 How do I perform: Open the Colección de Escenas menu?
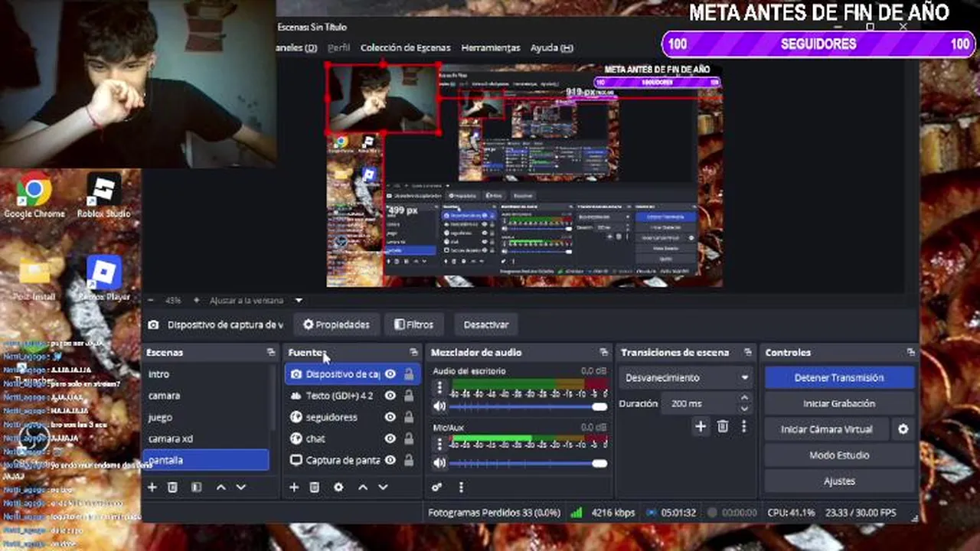coord(405,47)
